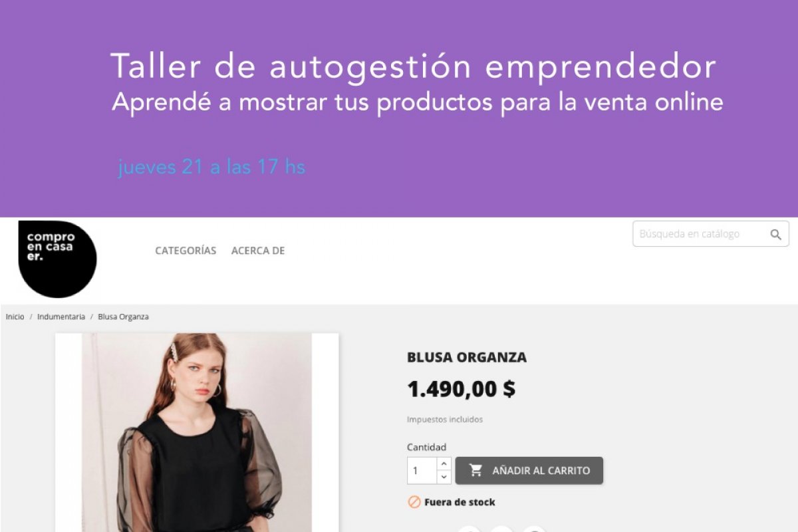The image size is (798, 532).
Task: Click the AÑADIR AL CARRITO button text
Action: click(x=541, y=470)
